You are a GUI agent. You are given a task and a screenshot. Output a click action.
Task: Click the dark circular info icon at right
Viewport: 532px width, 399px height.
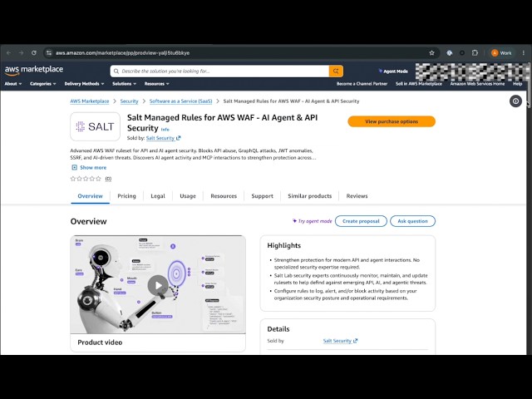coord(515,101)
